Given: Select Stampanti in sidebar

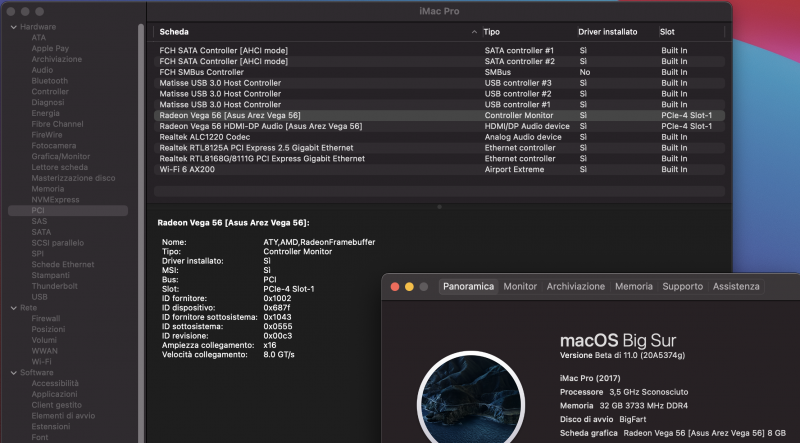Looking at the screenshot, I should 51,275.
